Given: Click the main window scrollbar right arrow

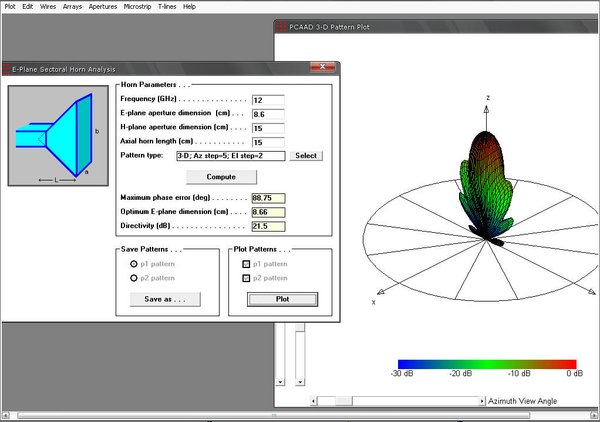Looking at the screenshot, I should point(594,415).
